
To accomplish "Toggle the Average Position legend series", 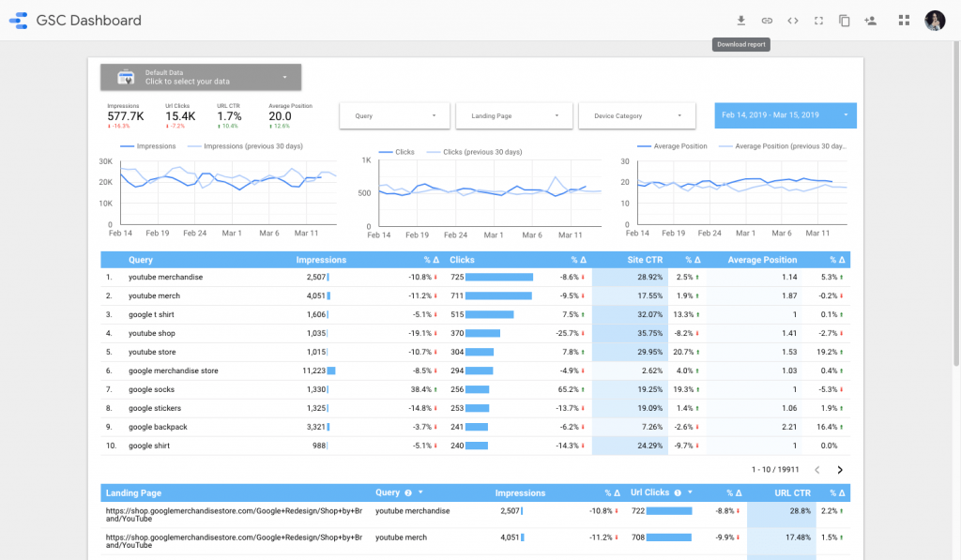I will point(672,146).
